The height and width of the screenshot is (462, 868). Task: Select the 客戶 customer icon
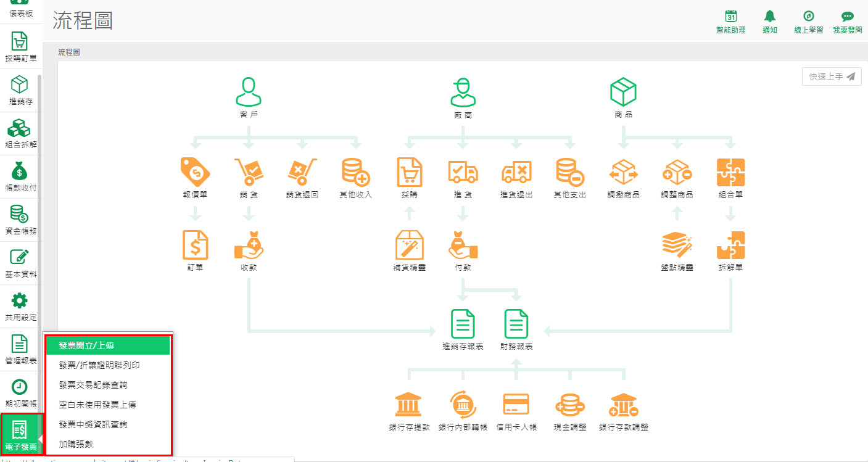tap(248, 92)
